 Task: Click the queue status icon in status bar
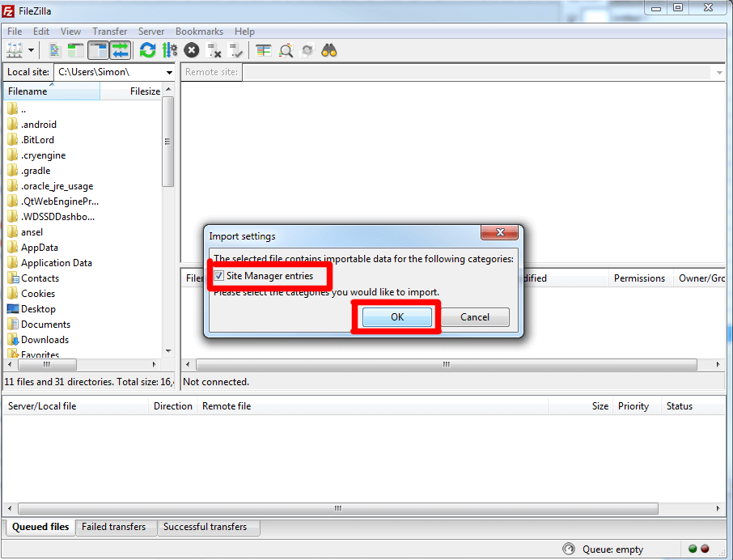(569, 549)
